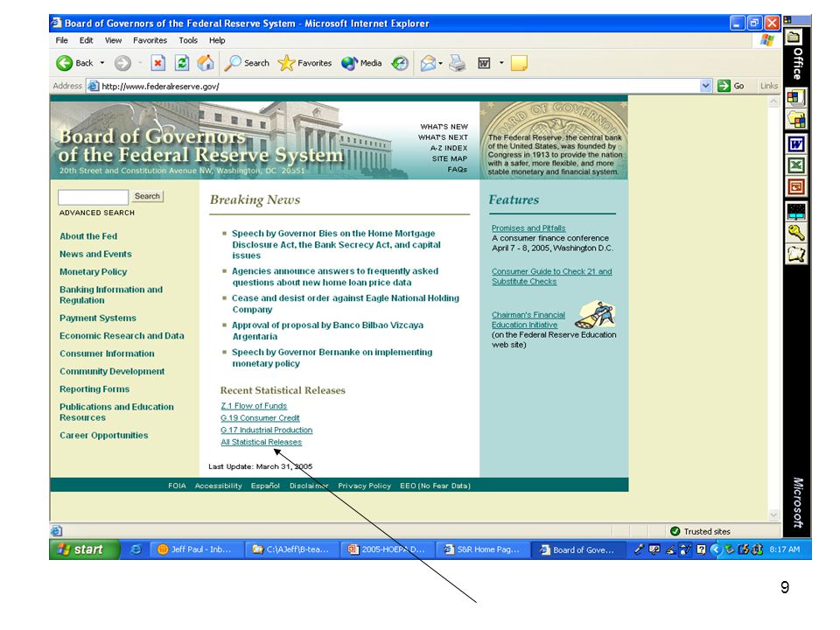Image resolution: width=840 pixels, height=630 pixels.
Task: Expand hidden system tray icons chevron
Action: click(715, 549)
